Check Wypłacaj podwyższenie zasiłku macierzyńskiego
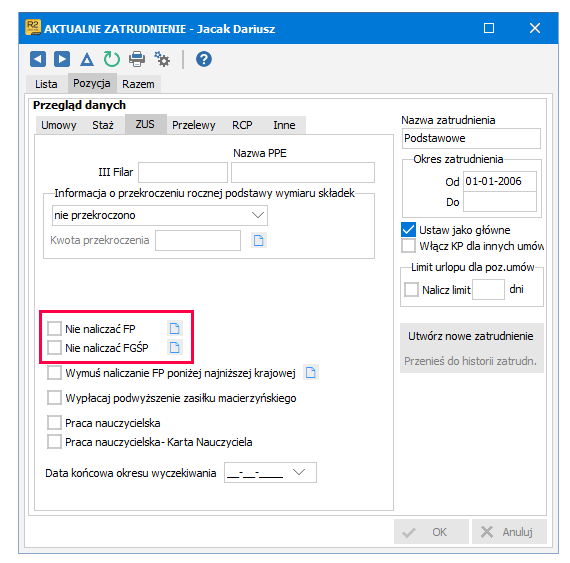This screenshot has height=563, width=570. [54, 398]
